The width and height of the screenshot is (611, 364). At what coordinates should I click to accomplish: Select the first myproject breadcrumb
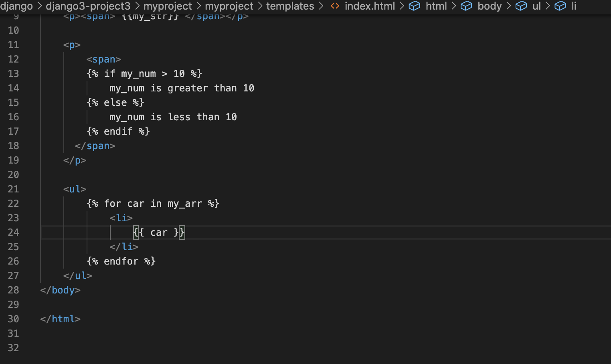coord(168,6)
